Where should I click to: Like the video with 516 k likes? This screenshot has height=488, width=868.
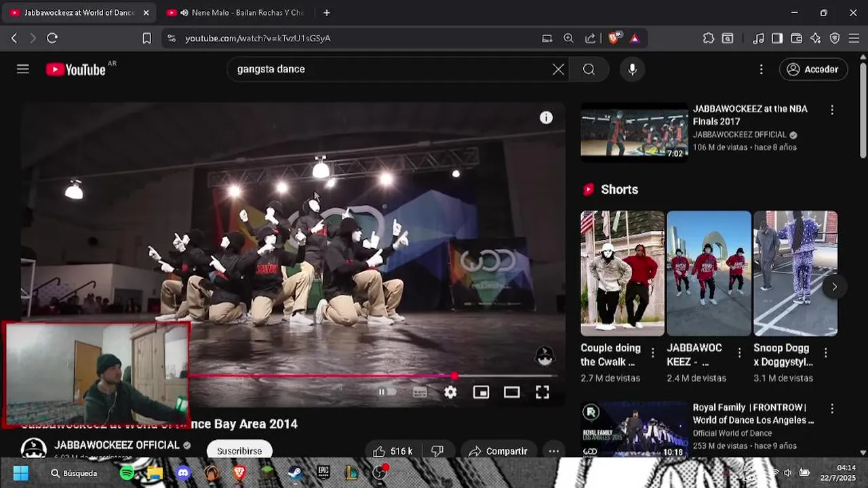392,451
